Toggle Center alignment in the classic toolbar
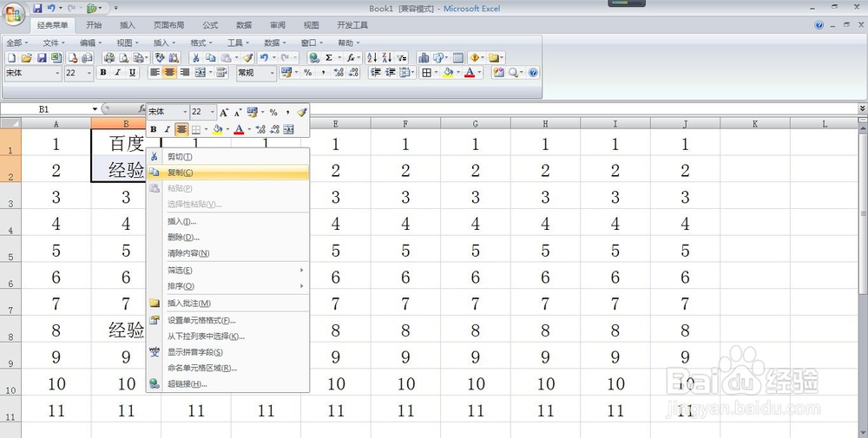The width and height of the screenshot is (868, 438). point(169,73)
